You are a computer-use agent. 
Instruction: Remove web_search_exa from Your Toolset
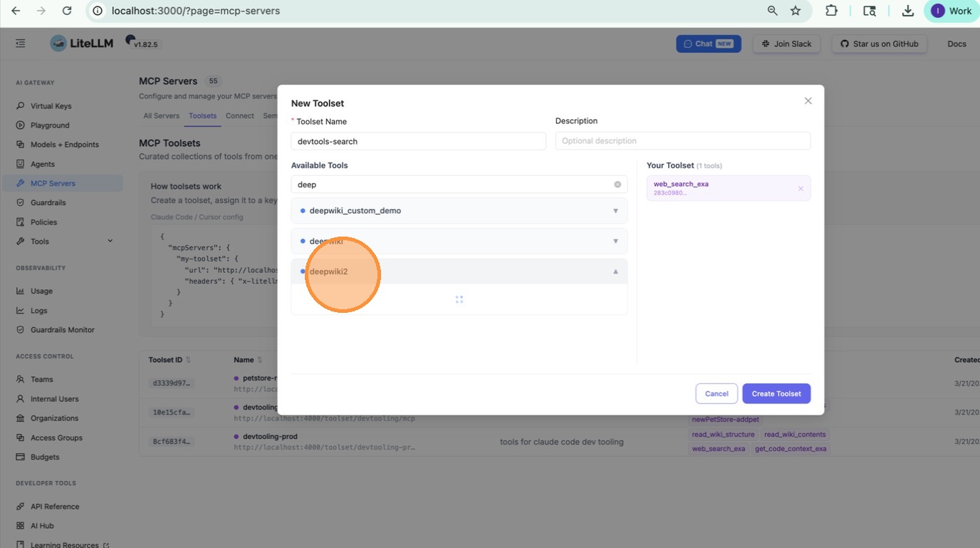[x=801, y=189]
